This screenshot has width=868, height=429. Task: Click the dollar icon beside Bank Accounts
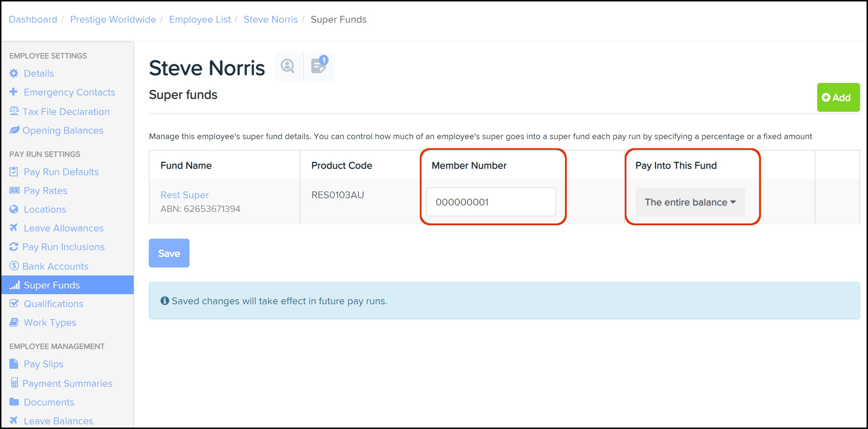point(14,266)
